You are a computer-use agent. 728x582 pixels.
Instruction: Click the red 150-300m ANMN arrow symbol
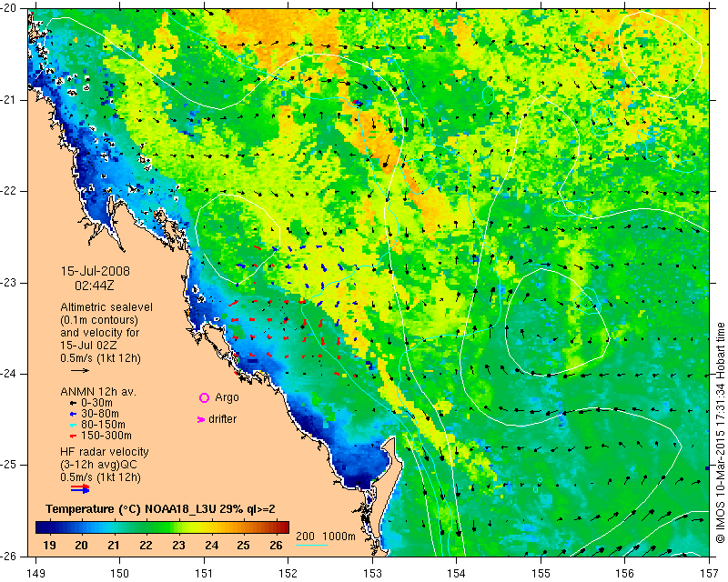point(73,436)
